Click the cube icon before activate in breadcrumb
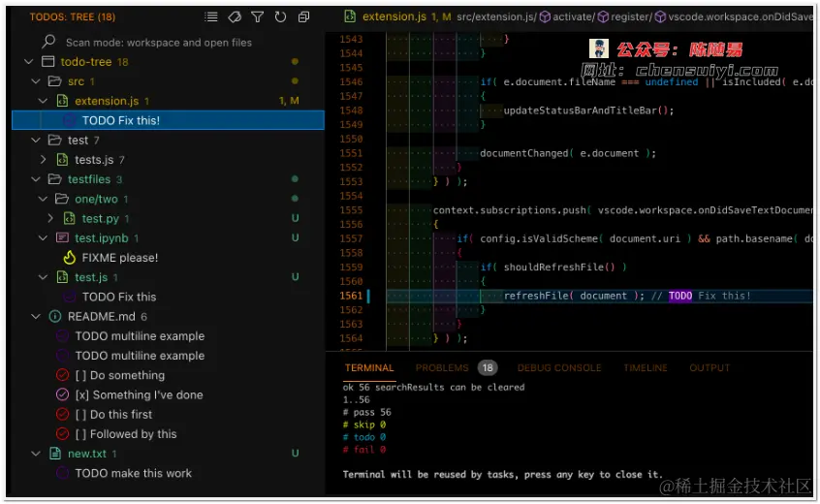Viewport: 820px width, 504px height. (x=545, y=17)
